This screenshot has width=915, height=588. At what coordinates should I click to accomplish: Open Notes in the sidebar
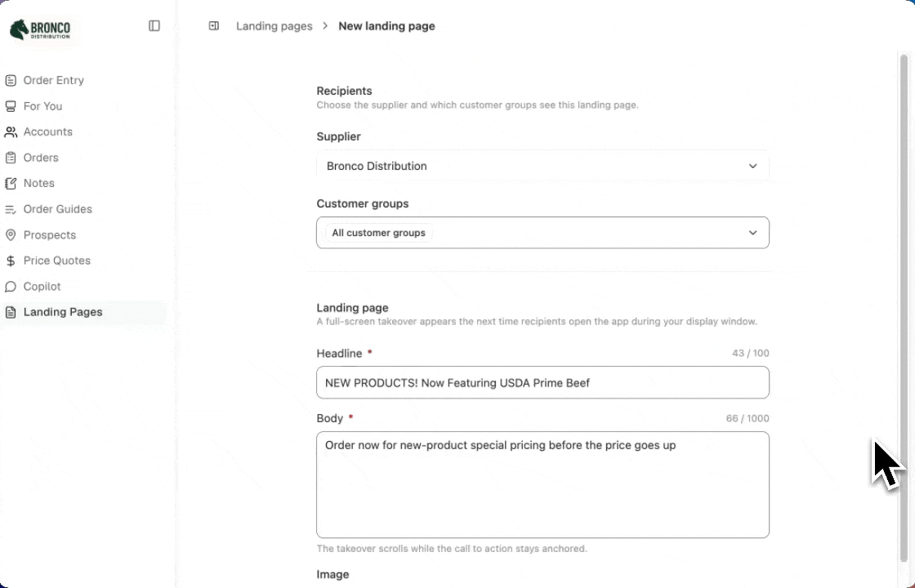click(x=38, y=183)
